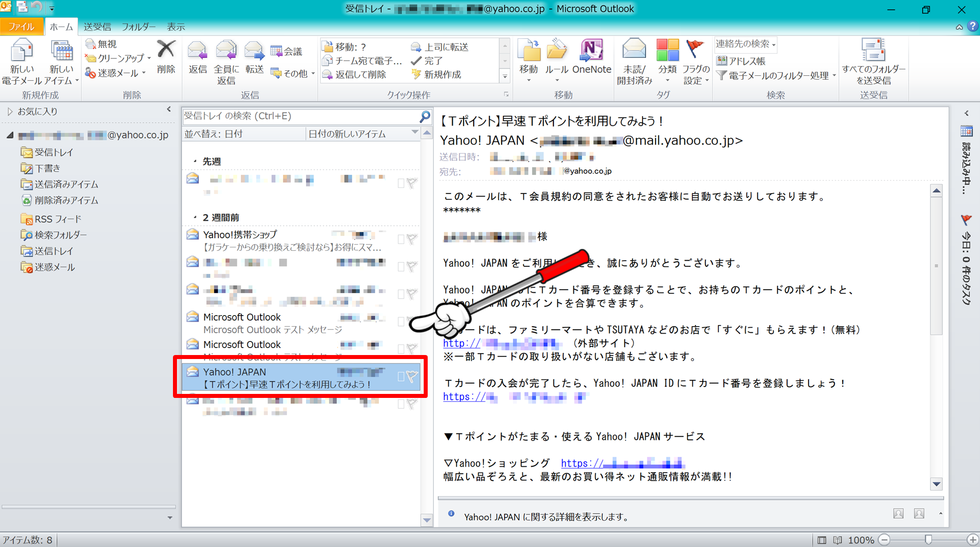Switch to the 送受信 ribbon tab
The width and height of the screenshot is (980, 547).
pyautogui.click(x=98, y=26)
